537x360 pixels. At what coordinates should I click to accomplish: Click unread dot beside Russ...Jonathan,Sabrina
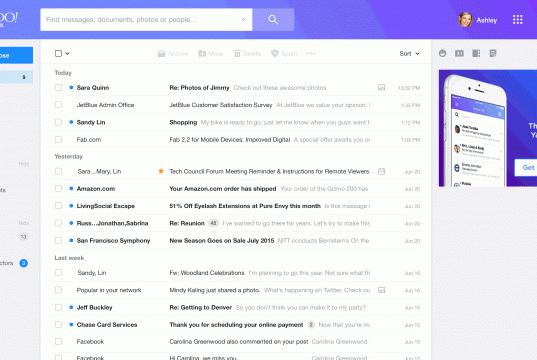[71, 223]
